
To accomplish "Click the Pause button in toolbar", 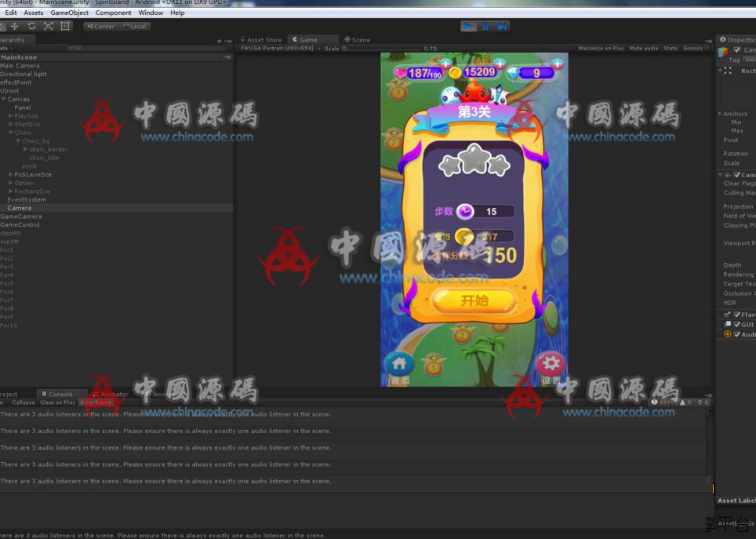I will click(485, 26).
